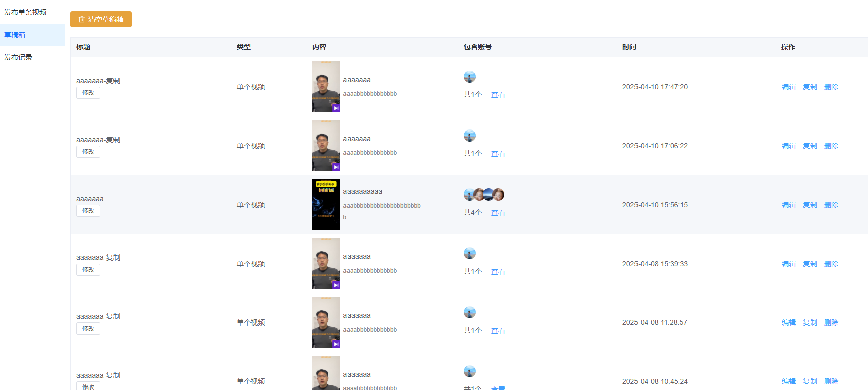
Task: Go to 发布记录 in the sidebar
Action: tap(18, 57)
